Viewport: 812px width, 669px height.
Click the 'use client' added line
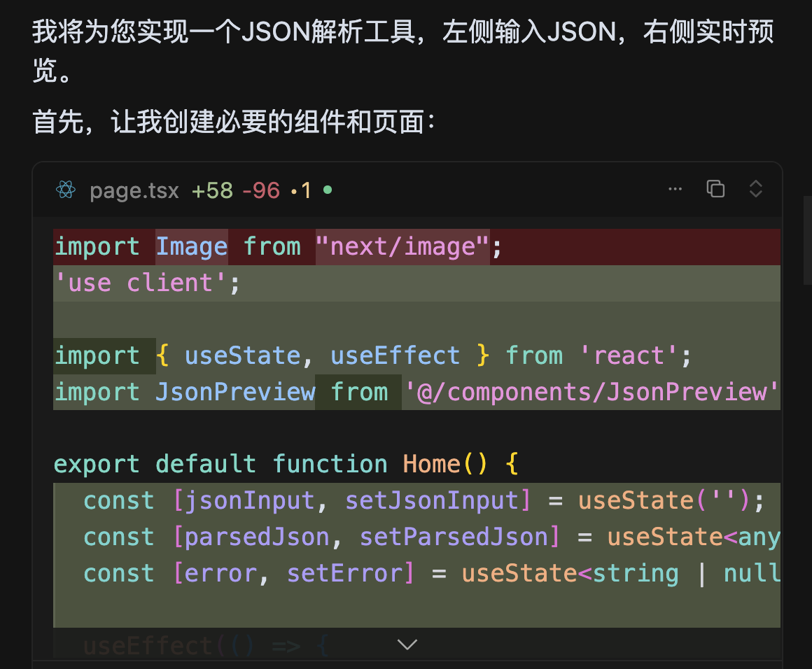click(147, 283)
